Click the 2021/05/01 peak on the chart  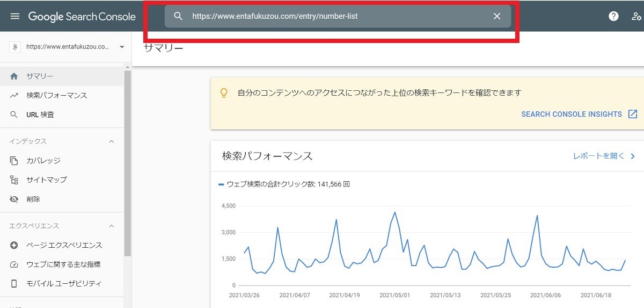[395, 212]
